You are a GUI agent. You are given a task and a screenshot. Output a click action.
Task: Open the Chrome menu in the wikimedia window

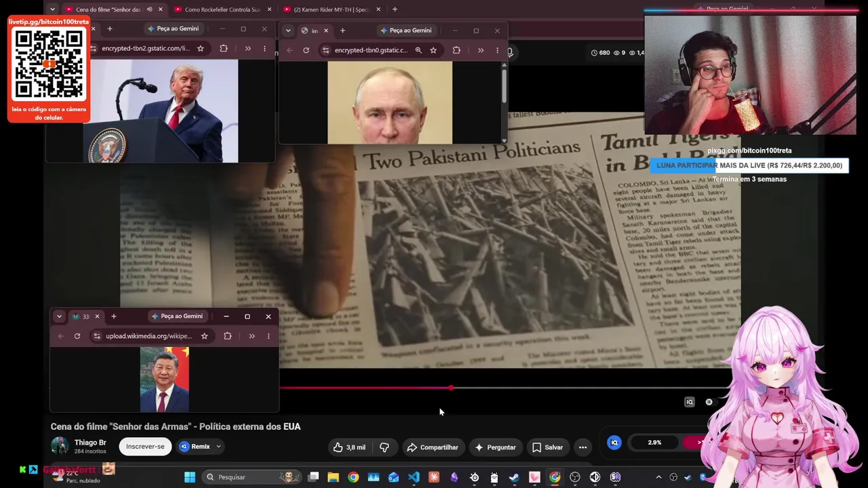pos(269,336)
